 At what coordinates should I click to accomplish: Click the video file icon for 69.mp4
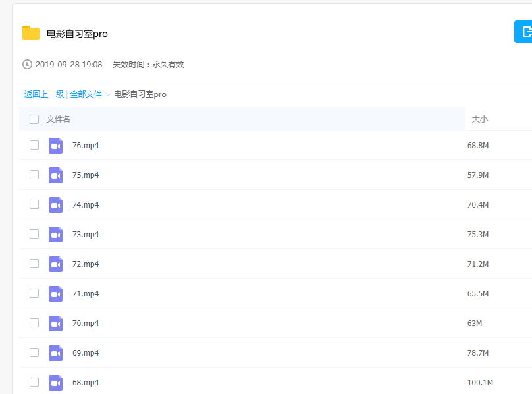56,353
